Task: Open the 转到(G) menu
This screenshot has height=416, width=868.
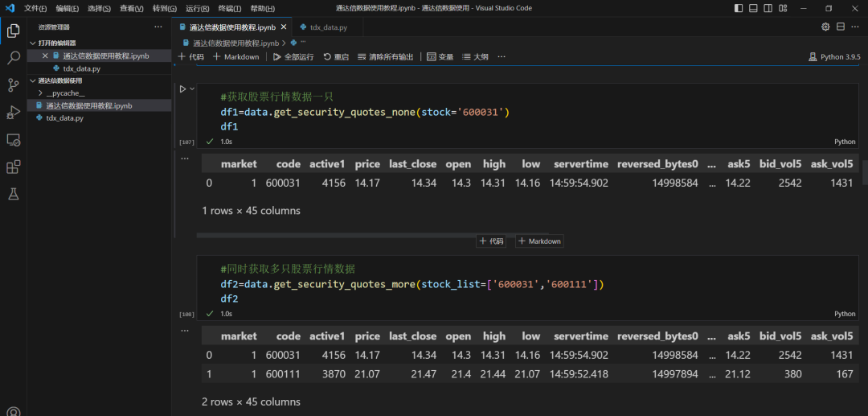Action: click(x=165, y=8)
